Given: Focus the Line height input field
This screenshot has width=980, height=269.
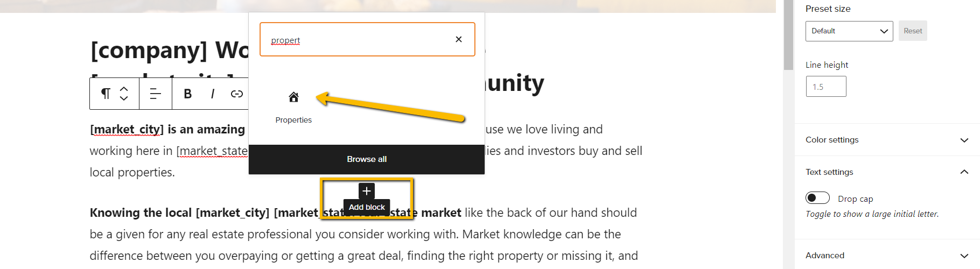Looking at the screenshot, I should click(826, 87).
